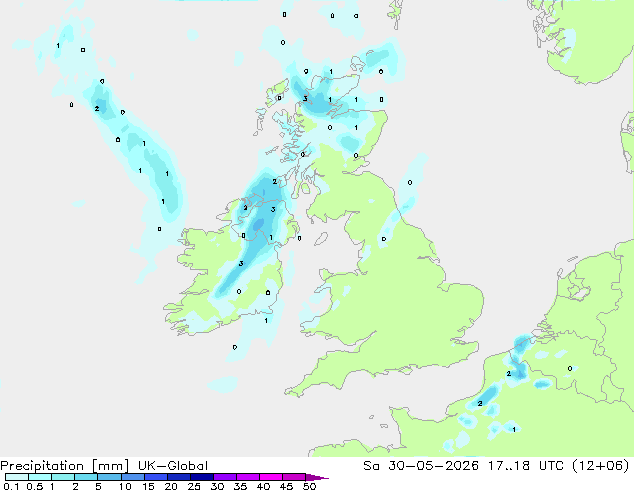Click the legend swatch between 20 and 25
Image resolution: width=634 pixels, height=490 pixels.
(x=179, y=477)
